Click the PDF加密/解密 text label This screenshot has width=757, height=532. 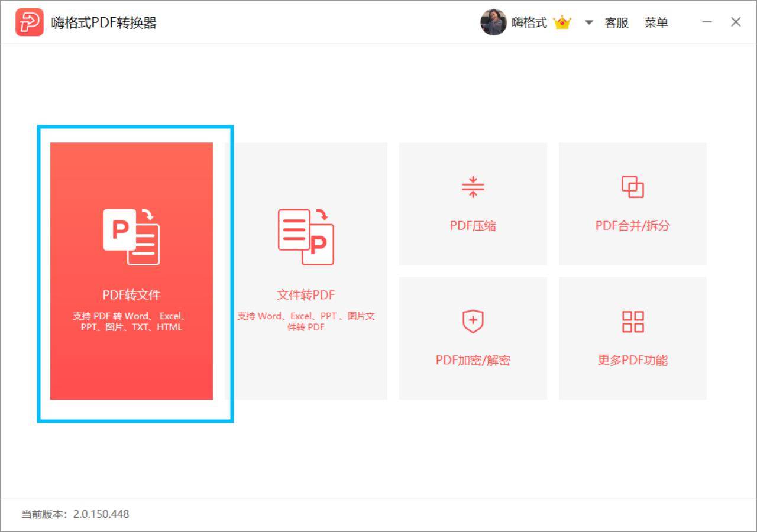point(473,361)
